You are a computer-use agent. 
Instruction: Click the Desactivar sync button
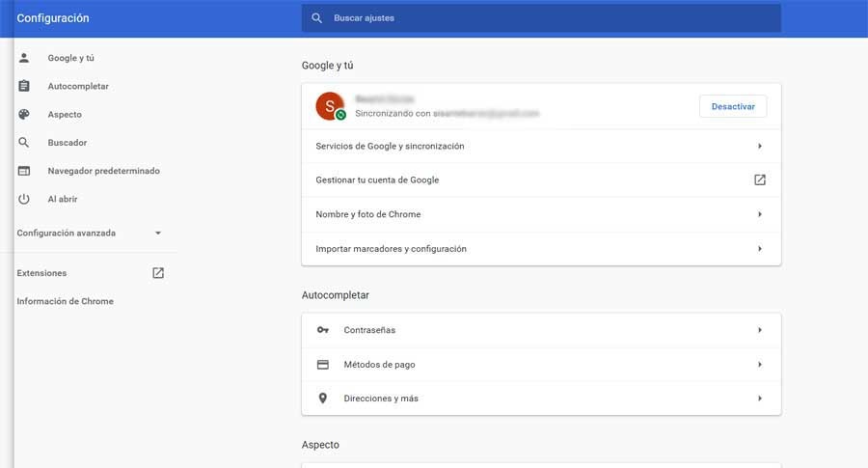pos(733,106)
